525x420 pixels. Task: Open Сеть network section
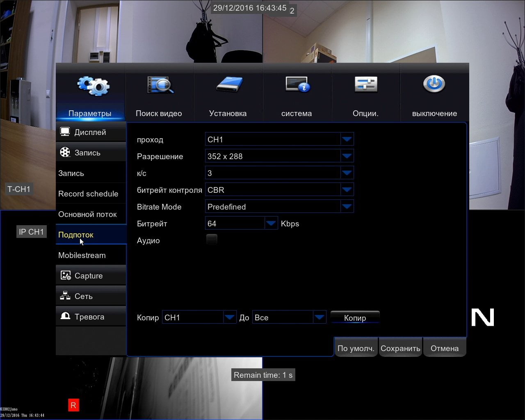pos(91,296)
